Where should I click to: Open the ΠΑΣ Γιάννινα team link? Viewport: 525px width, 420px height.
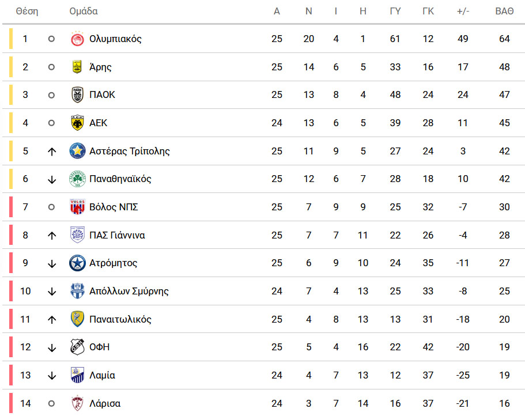(117, 235)
